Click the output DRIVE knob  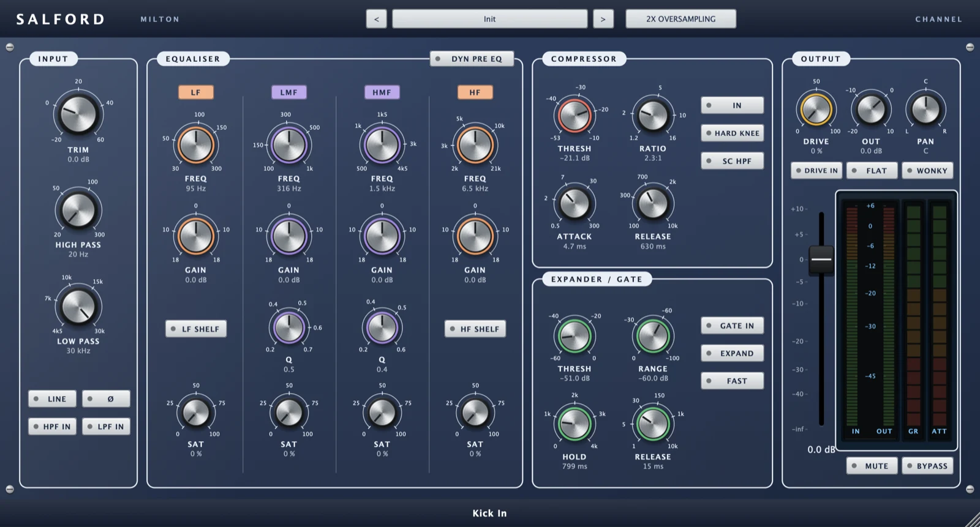pos(816,110)
